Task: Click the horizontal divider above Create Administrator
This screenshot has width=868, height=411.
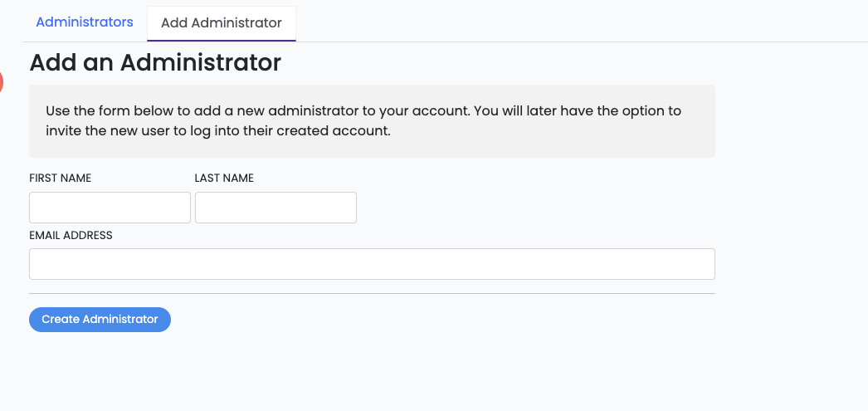Action: tap(372, 293)
